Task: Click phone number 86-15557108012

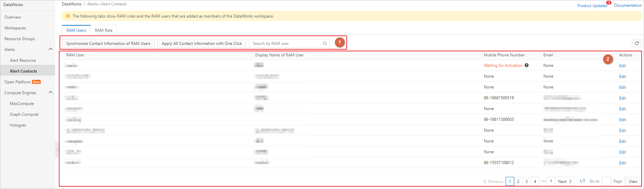Action: click(x=499, y=163)
